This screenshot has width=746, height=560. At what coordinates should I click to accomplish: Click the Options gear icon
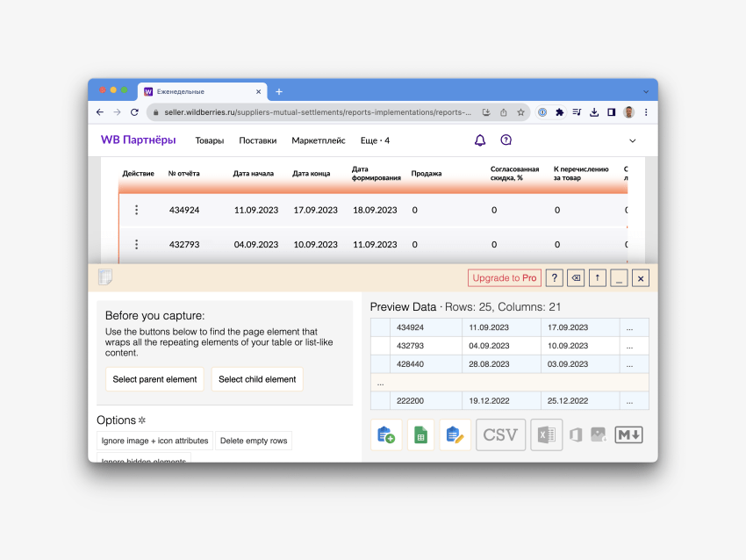(x=142, y=420)
